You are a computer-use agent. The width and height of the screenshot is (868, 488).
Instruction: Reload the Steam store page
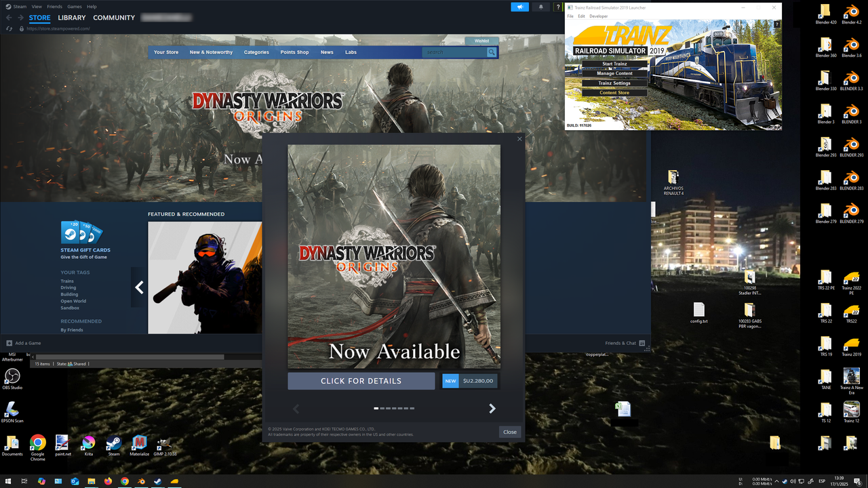(x=9, y=28)
